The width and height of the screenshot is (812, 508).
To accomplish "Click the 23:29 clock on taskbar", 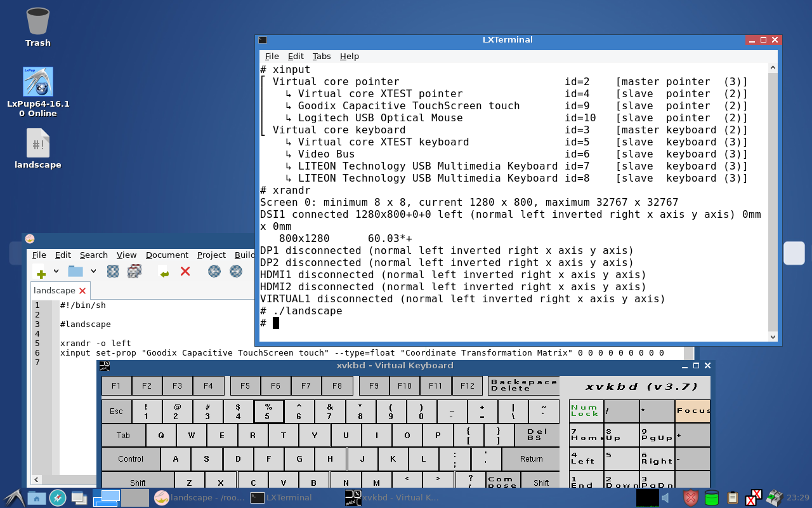I will pyautogui.click(x=798, y=498).
